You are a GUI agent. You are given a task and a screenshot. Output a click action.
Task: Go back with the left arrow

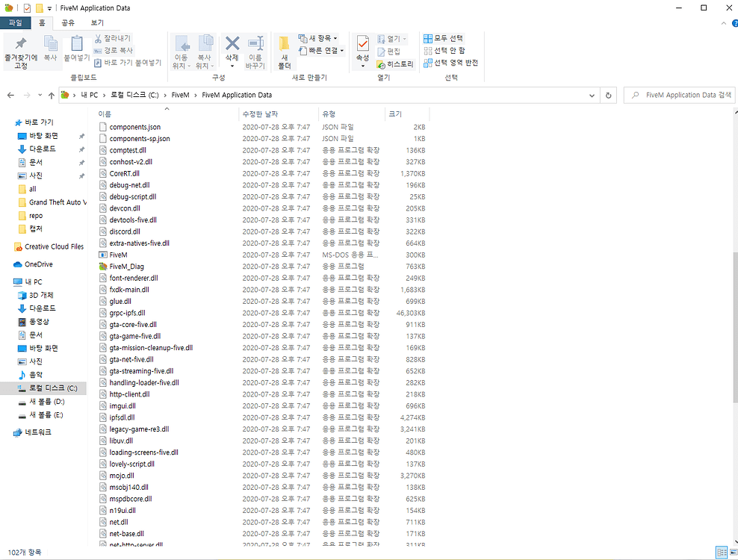pyautogui.click(x=10, y=95)
